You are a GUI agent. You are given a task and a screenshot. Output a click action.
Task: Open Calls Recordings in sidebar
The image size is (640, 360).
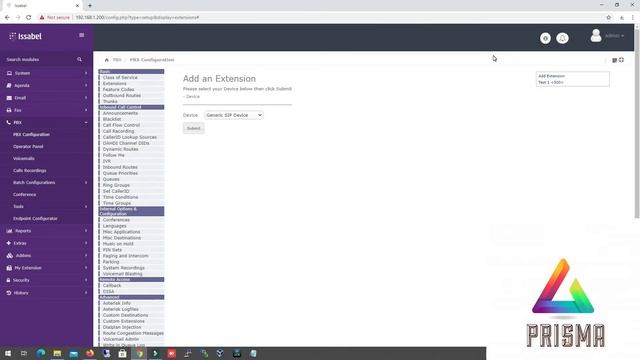(x=29, y=171)
